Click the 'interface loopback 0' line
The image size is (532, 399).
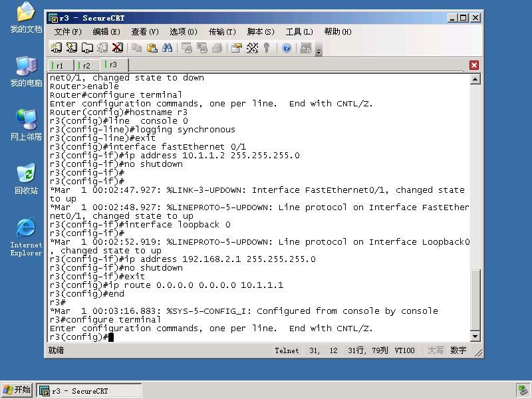coord(140,225)
